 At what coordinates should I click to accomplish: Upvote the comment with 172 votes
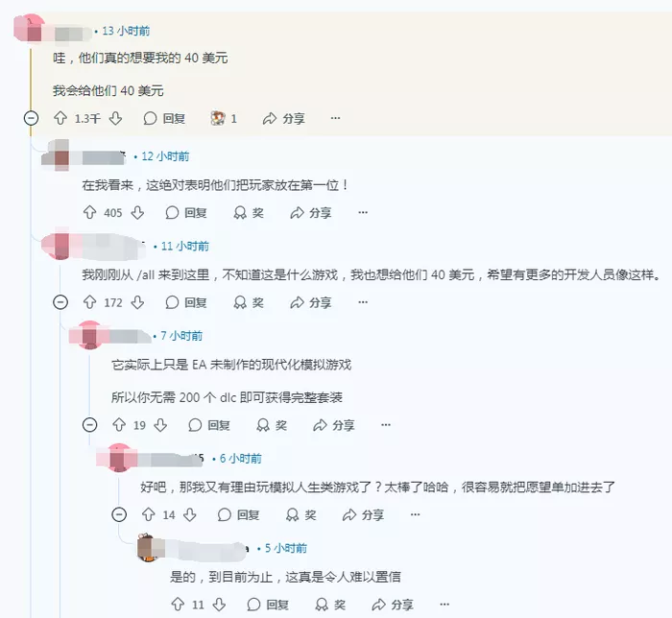(x=89, y=302)
